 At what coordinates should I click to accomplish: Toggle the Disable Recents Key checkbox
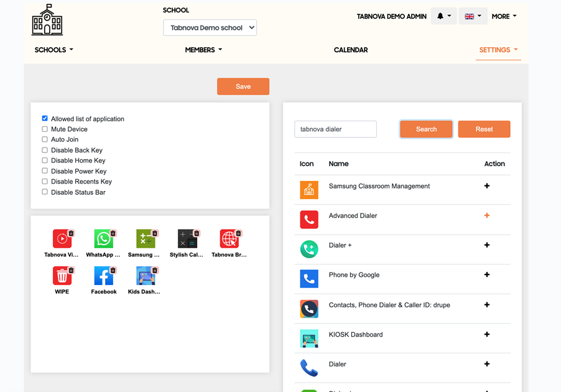[45, 182]
